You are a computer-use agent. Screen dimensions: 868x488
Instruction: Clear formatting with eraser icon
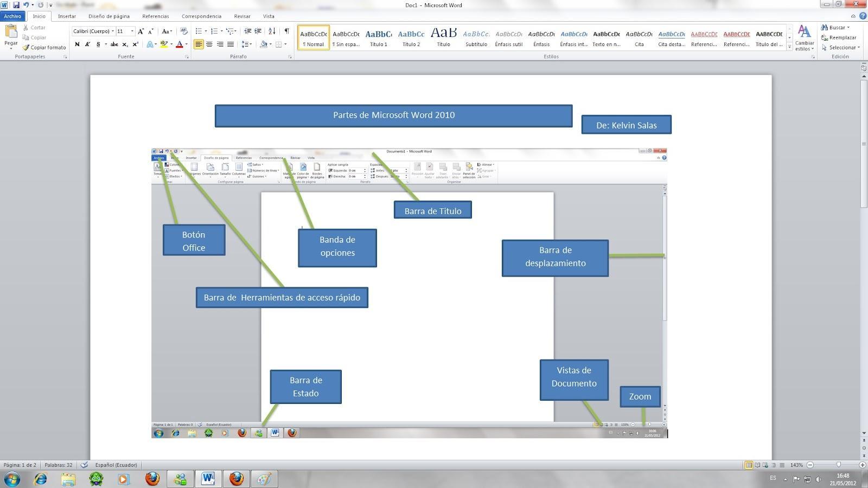click(x=184, y=31)
